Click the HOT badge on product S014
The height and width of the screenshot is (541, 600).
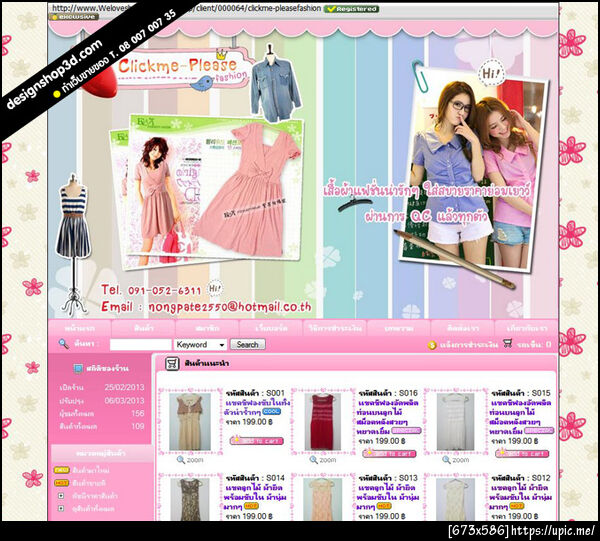coord(251,506)
